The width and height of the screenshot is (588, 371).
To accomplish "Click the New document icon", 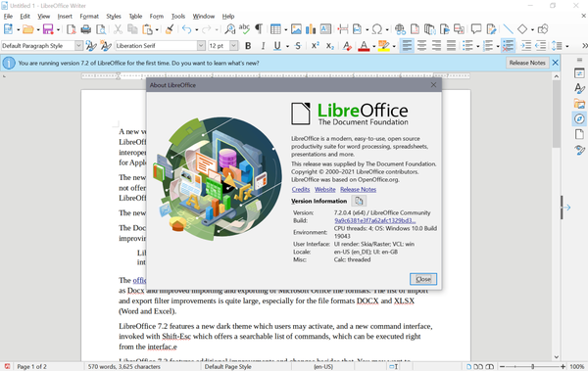I will [8, 29].
